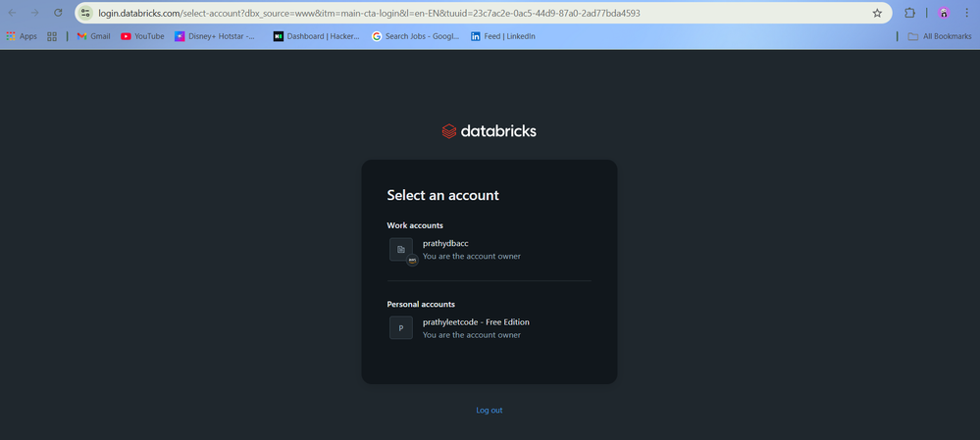
Task: Open YouTube bookmark
Action: tap(142, 36)
